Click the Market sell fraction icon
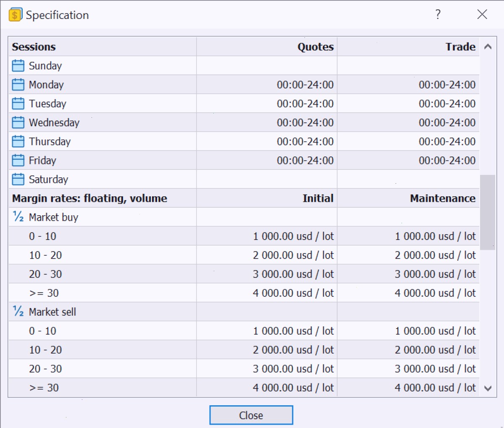 (18, 311)
